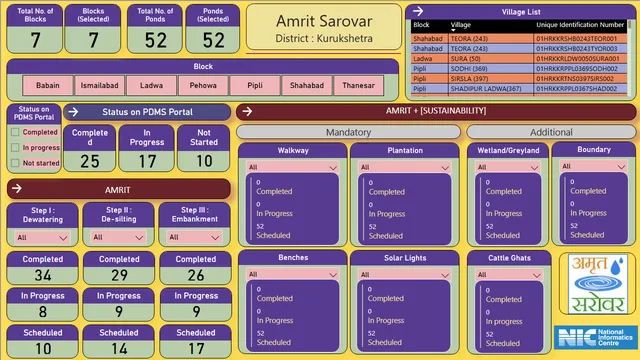
Task: Select the Ismailabad block
Action: (99, 85)
